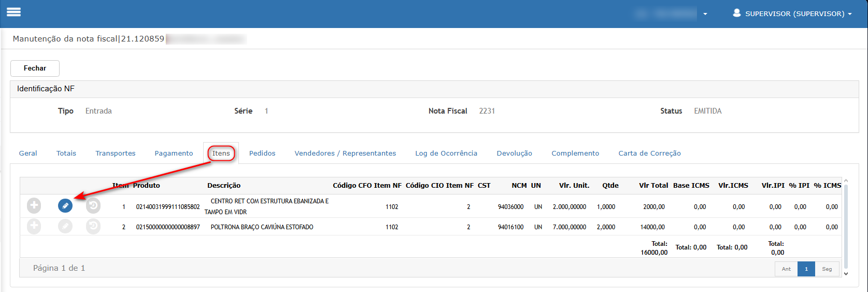Viewport: 868px width, 292px height.
Task: Expand the SUPERVISOR user dropdown arrow
Action: [850, 14]
